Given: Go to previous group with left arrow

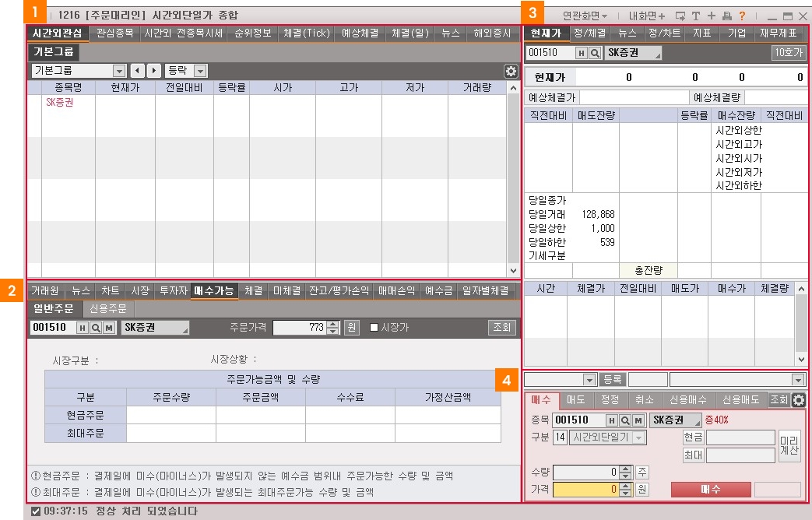Looking at the screenshot, I should point(137,70).
